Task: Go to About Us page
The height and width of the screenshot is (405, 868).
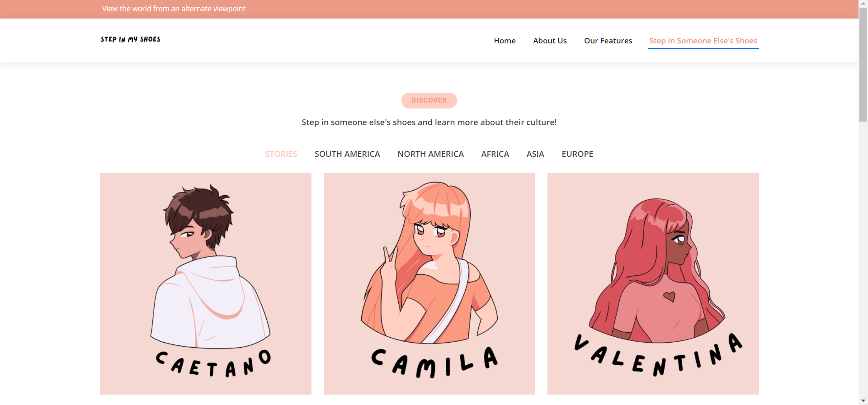Action: [550, 41]
